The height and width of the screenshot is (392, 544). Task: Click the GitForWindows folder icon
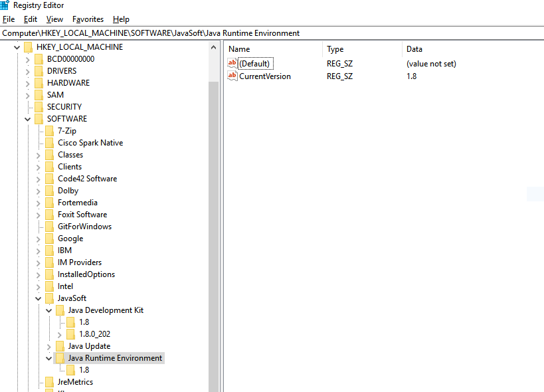point(50,227)
